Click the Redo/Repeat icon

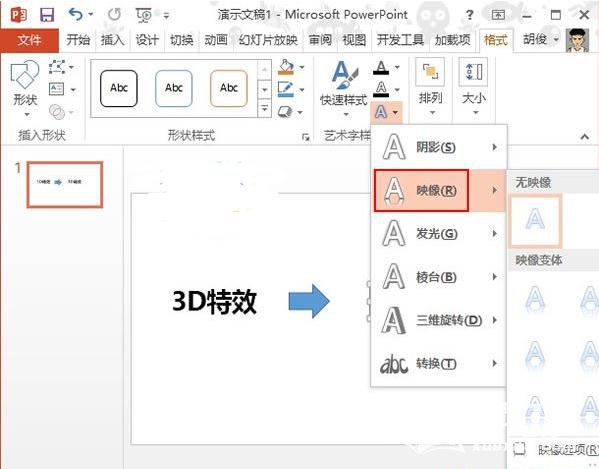[114, 15]
